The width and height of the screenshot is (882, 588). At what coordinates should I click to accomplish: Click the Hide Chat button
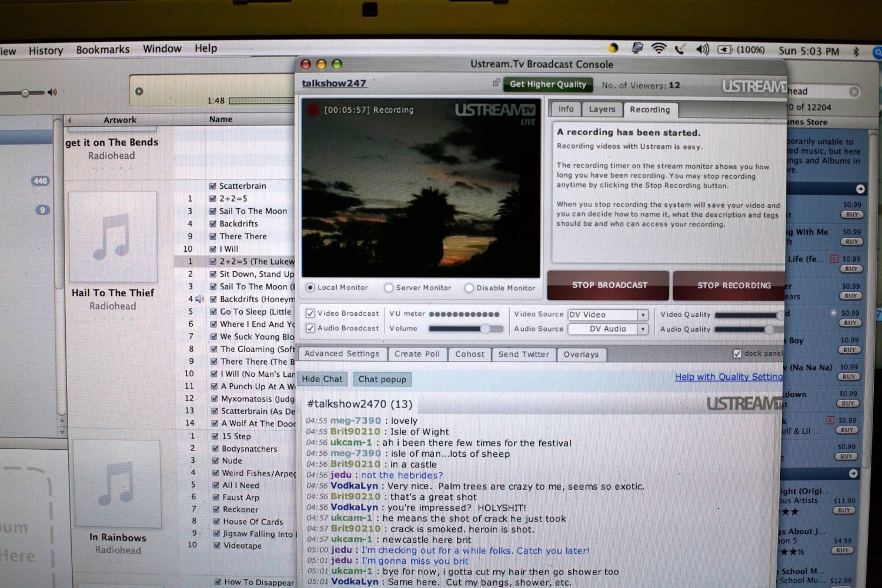[322, 379]
